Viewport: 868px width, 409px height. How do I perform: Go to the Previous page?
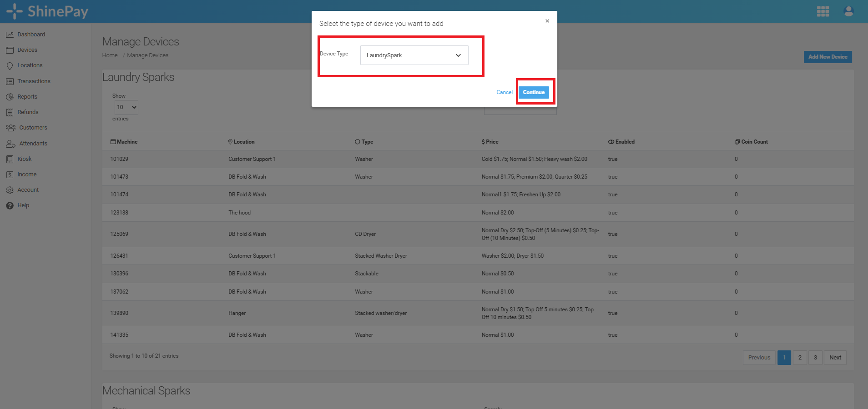759,358
